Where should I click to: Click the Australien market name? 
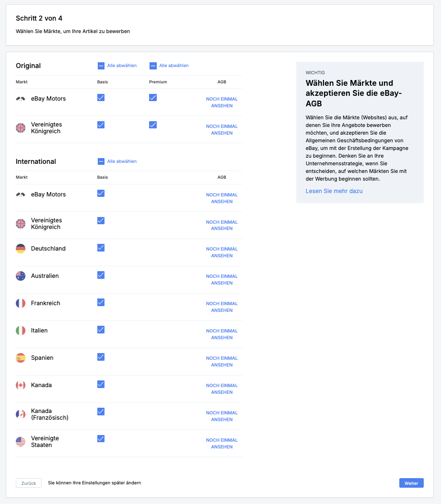click(45, 276)
